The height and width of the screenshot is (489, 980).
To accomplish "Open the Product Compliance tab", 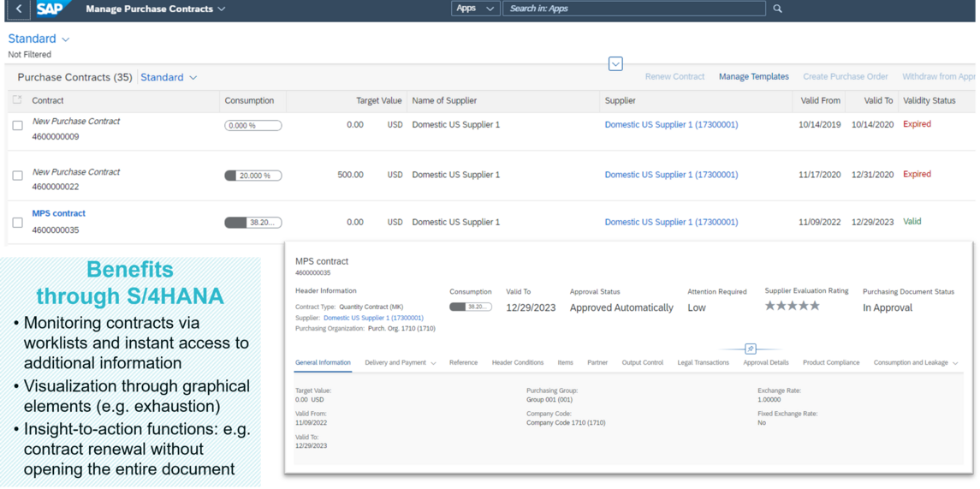I will pos(831,363).
